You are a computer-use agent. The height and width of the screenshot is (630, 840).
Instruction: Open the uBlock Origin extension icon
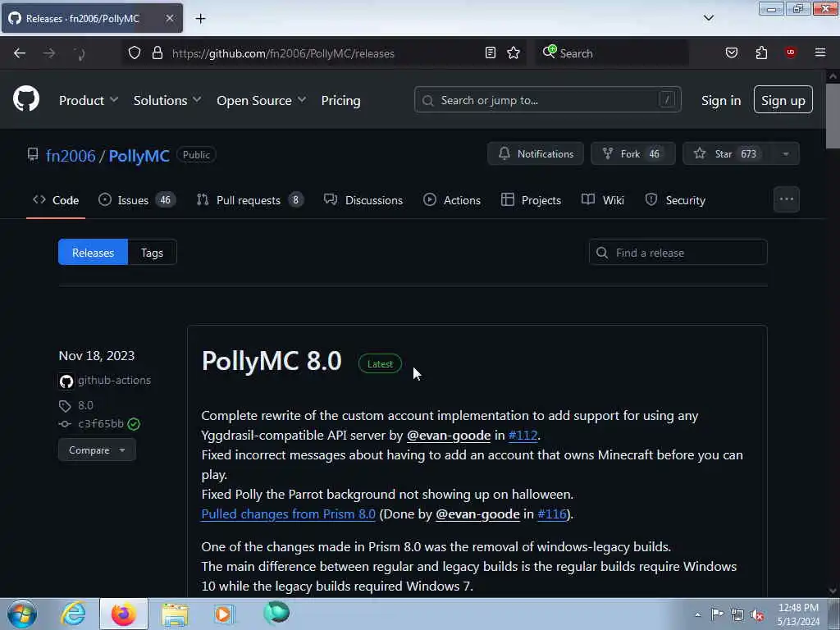tap(790, 52)
